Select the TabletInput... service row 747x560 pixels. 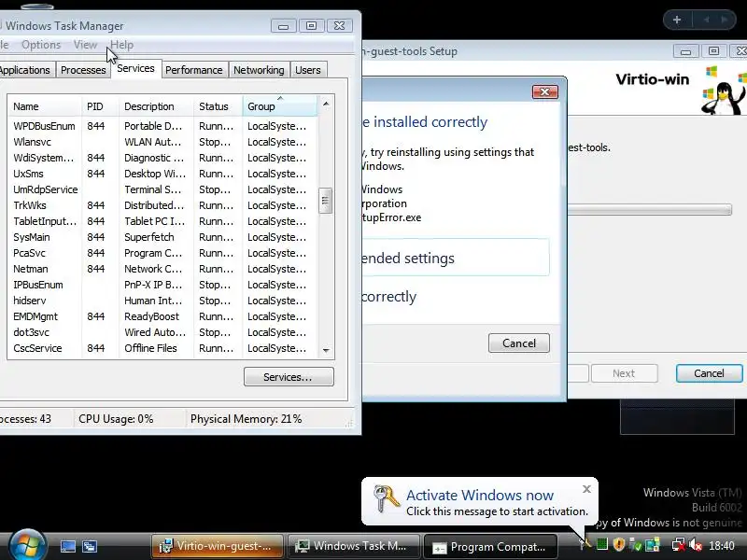(162, 221)
